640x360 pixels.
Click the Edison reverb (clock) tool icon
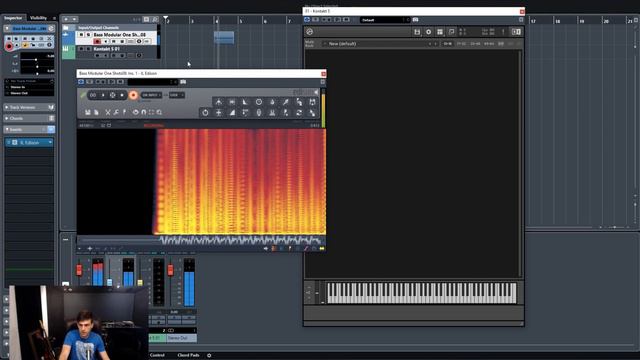pos(259,102)
